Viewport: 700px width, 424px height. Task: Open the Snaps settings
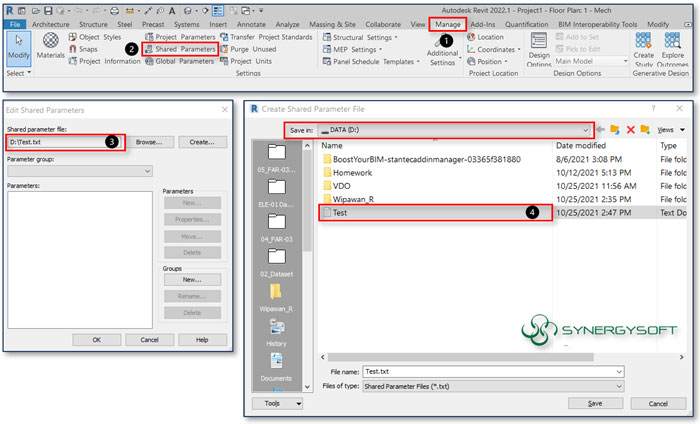[83, 49]
